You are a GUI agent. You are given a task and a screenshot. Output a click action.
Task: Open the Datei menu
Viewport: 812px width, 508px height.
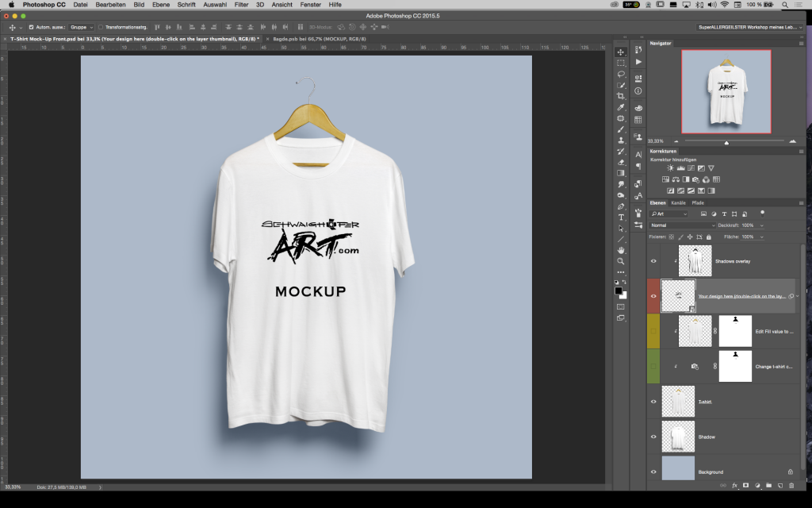click(x=80, y=5)
